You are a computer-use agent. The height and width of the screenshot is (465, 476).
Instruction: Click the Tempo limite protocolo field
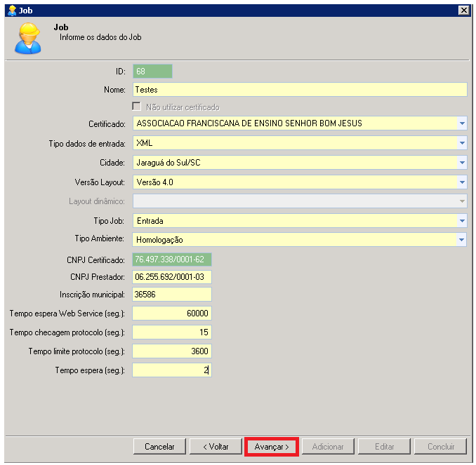click(171, 351)
